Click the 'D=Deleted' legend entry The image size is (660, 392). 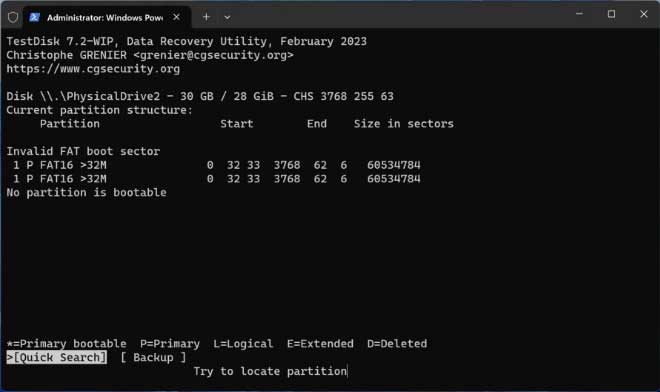click(397, 344)
